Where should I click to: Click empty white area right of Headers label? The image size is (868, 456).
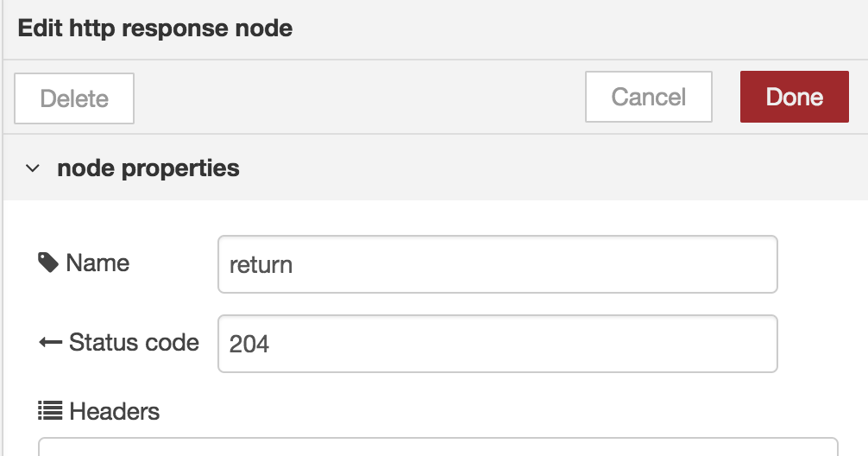(498, 411)
